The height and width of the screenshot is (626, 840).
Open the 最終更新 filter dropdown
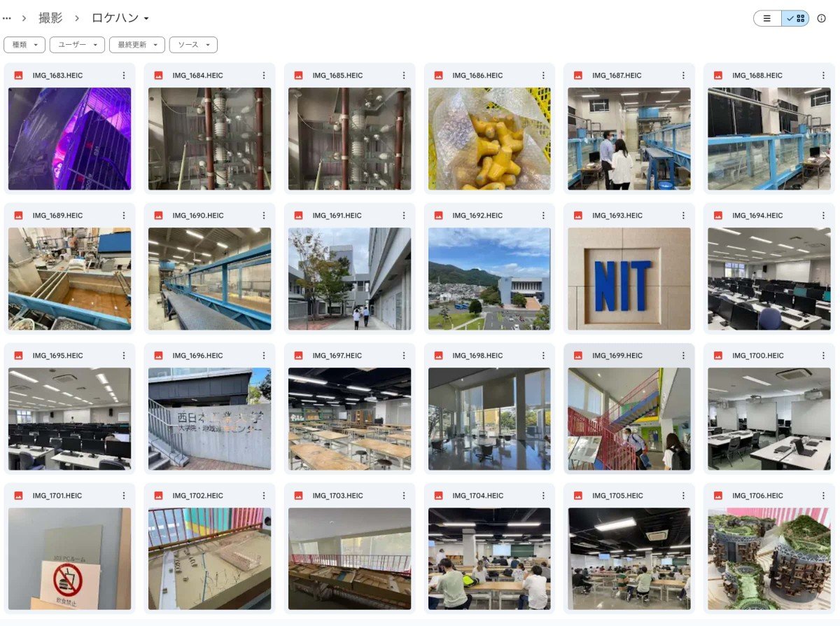click(137, 45)
